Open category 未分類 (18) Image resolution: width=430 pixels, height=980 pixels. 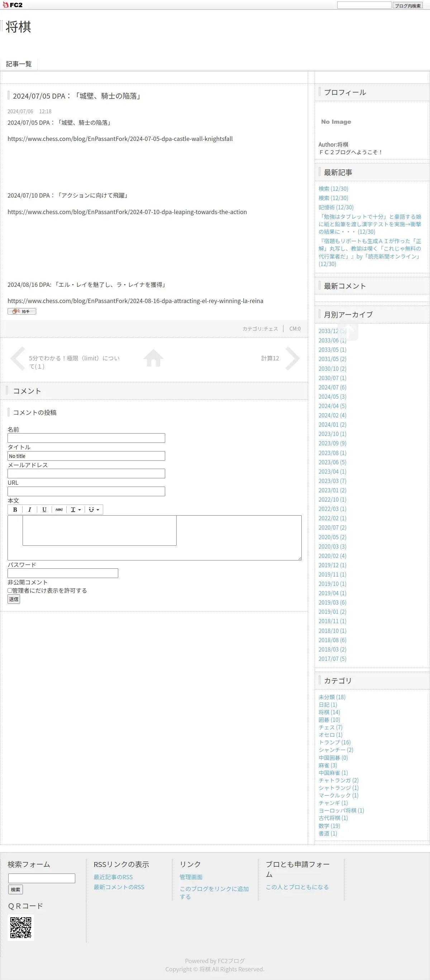click(x=332, y=697)
